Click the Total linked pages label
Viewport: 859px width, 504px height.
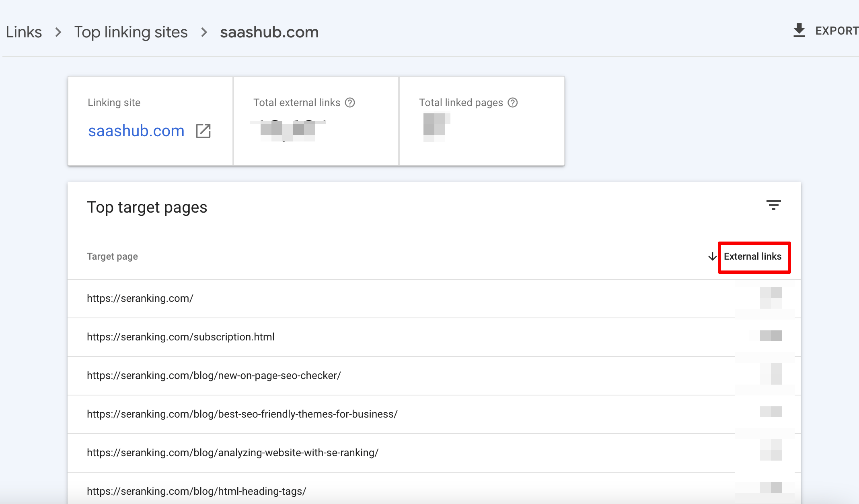[461, 102]
